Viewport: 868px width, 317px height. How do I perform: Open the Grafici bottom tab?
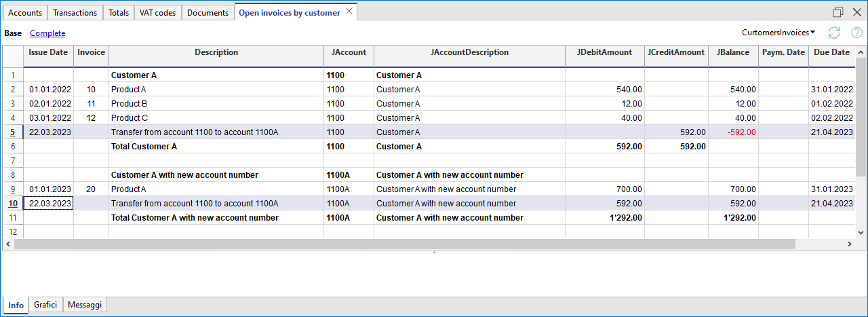coord(45,305)
